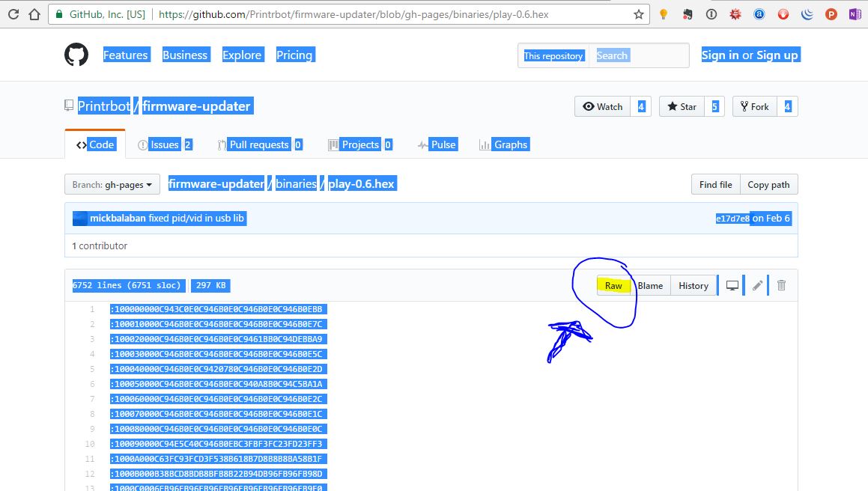Image resolution: width=868 pixels, height=491 pixels.
Task: Go to binaries folder in breadcrumb
Action: (x=296, y=184)
